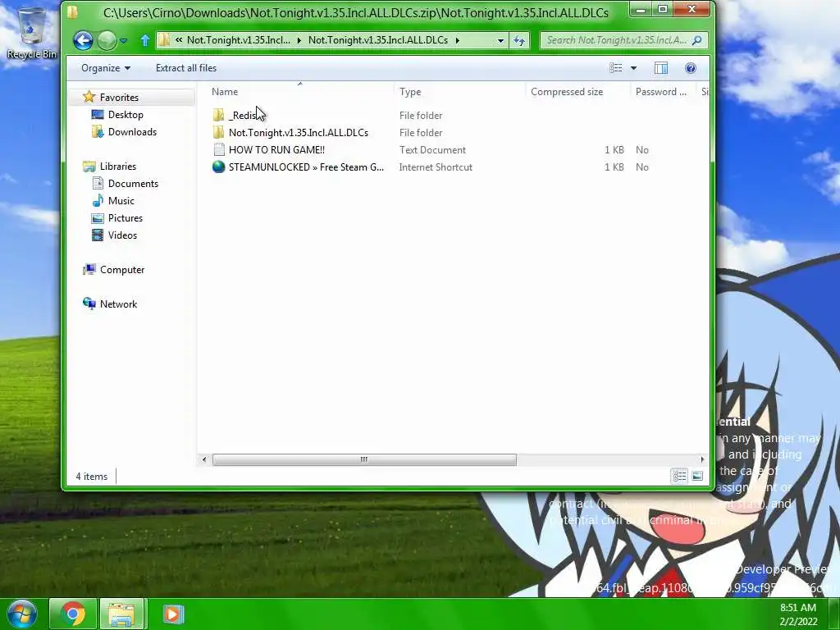Sort by Compressed size column
The image size is (840, 630).
[577, 92]
